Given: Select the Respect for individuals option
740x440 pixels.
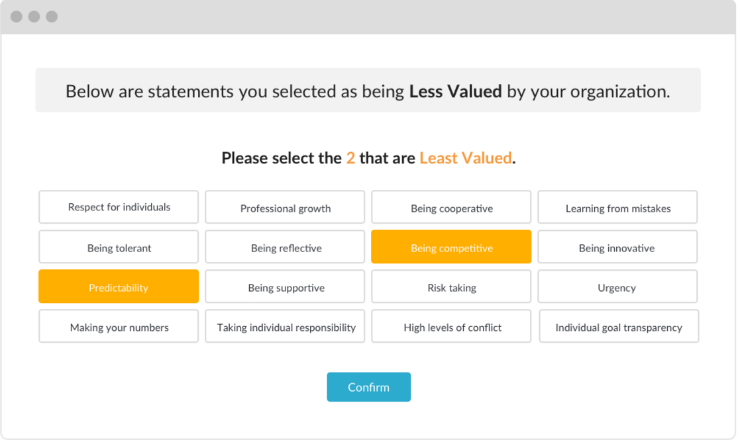Looking at the screenshot, I should [x=118, y=207].
